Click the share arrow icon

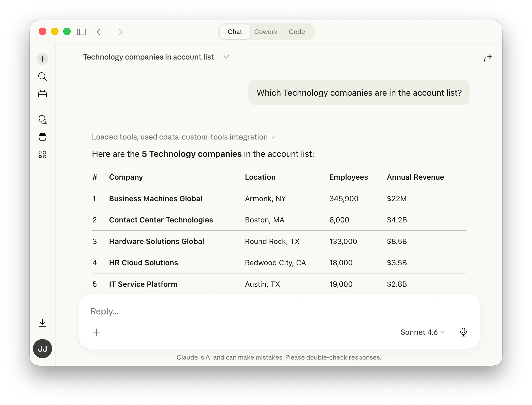click(488, 58)
